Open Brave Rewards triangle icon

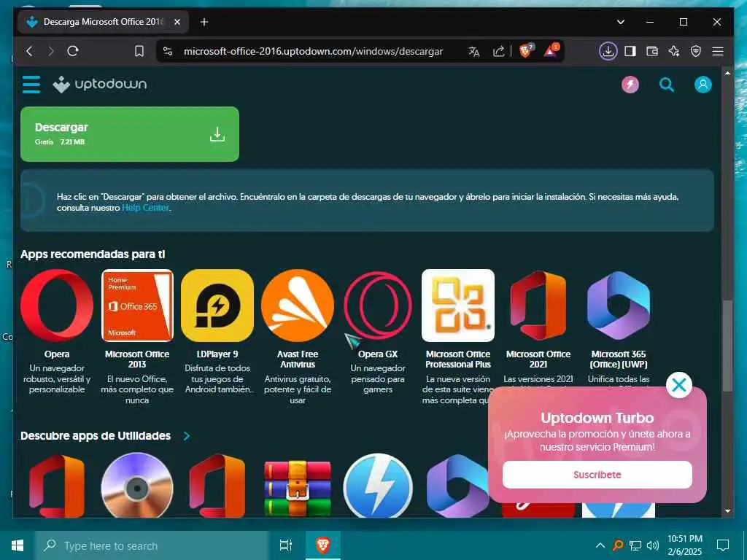tap(551, 50)
